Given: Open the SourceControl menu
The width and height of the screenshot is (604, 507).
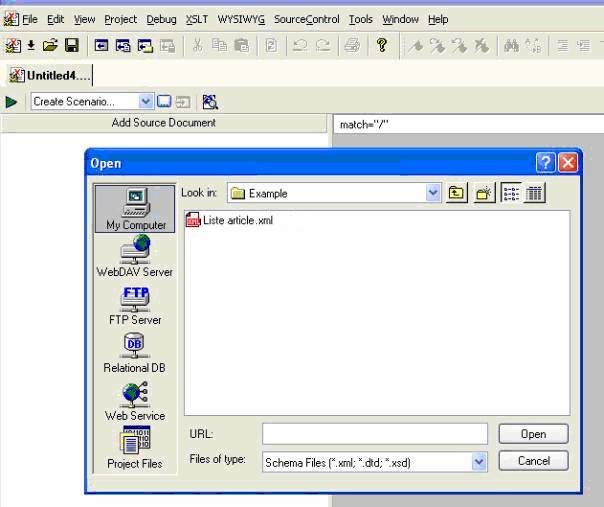Looking at the screenshot, I should pyautogui.click(x=307, y=19).
